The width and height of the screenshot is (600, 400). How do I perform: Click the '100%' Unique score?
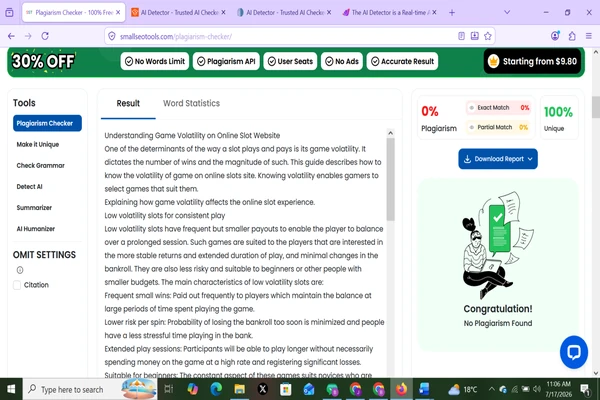(558, 112)
